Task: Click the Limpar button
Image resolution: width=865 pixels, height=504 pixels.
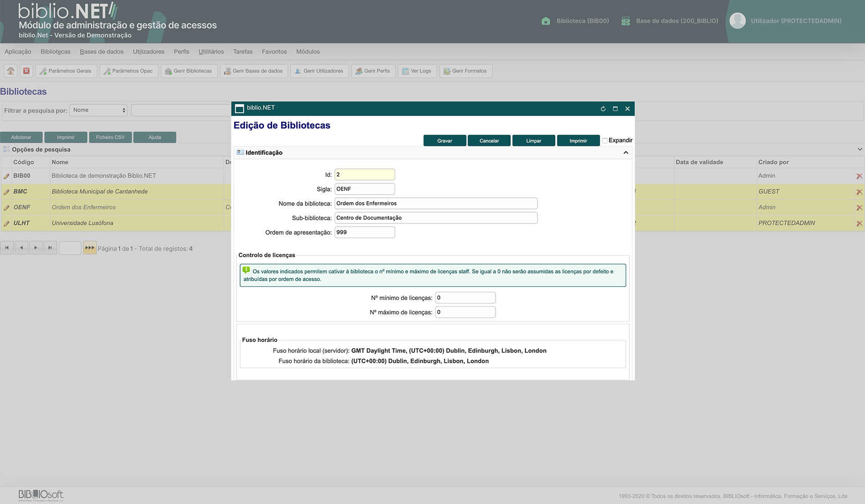Action: click(x=534, y=141)
